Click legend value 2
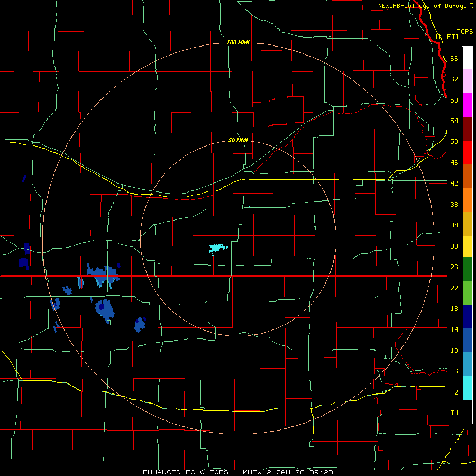The width and height of the screenshot is (476, 476). (456, 392)
